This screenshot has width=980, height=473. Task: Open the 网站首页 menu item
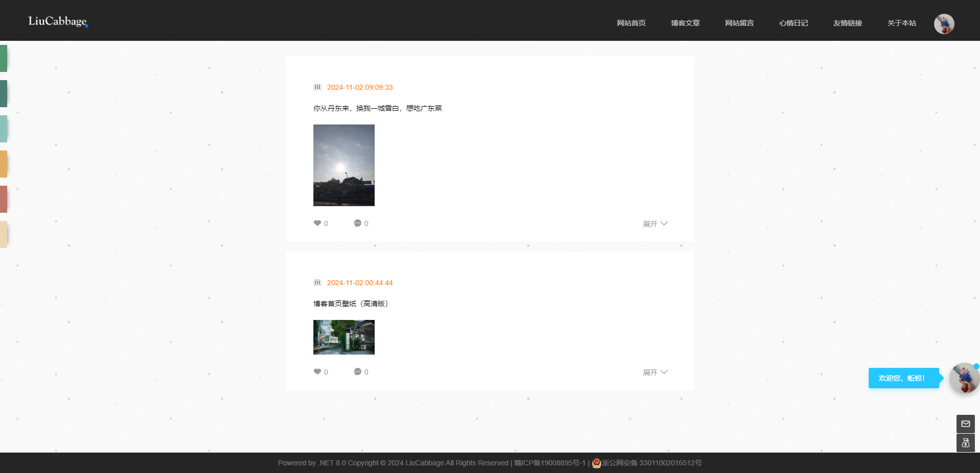point(631,23)
